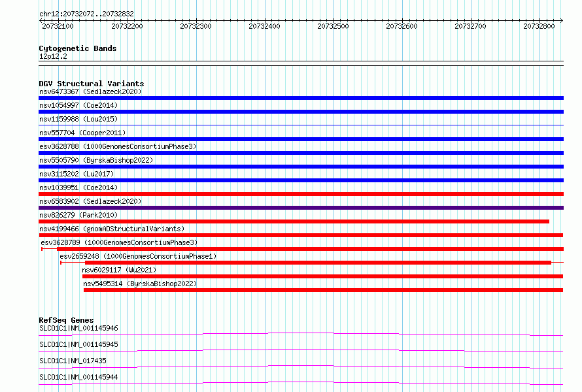This screenshot has height=392, width=582.
Task: Click the blue bar under esv3628788
Action: click(x=301, y=153)
